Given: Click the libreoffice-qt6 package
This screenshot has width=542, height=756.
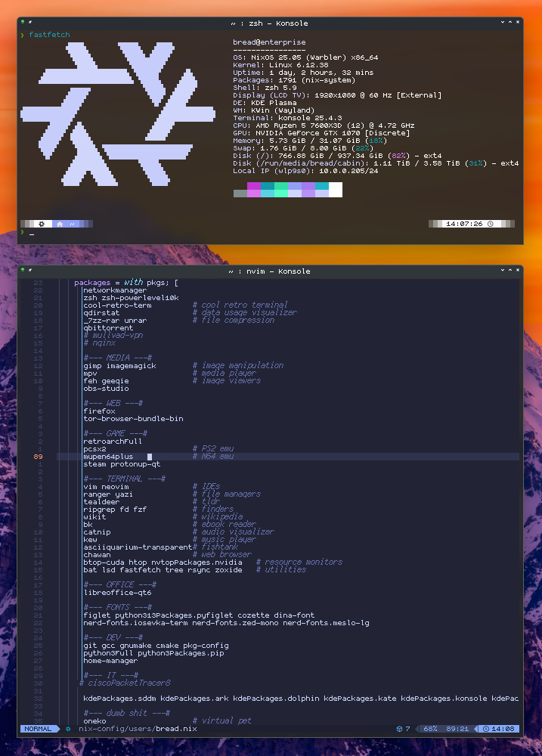Looking at the screenshot, I should (x=117, y=592).
